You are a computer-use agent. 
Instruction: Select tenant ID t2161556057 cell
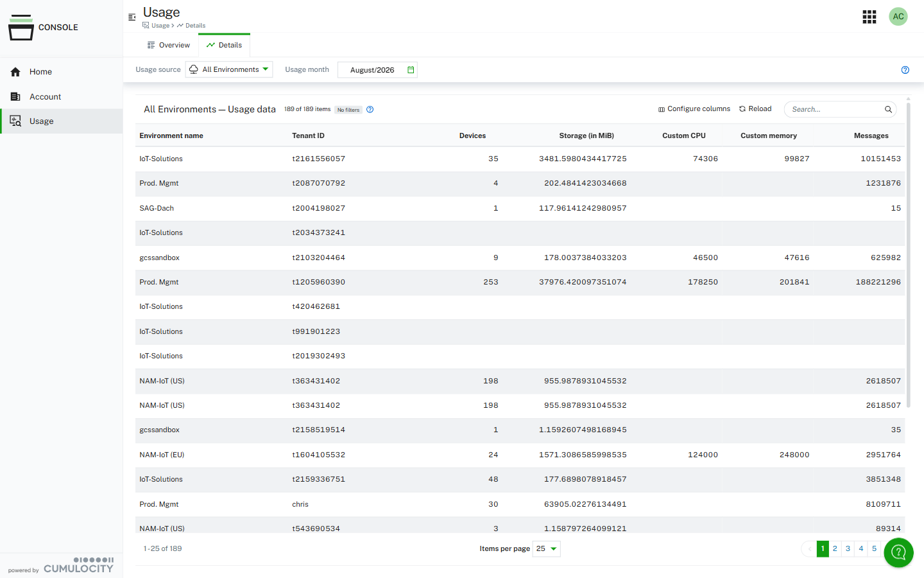318,159
